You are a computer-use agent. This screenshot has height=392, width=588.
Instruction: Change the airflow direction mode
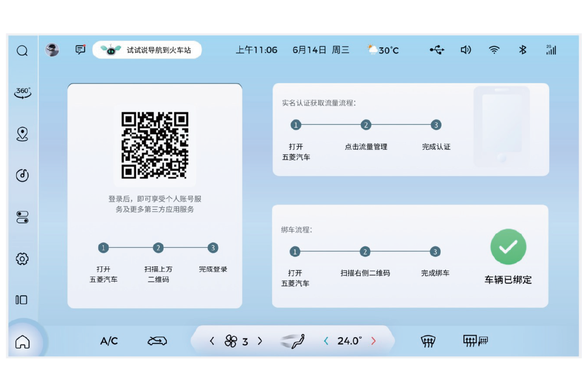coord(293,341)
